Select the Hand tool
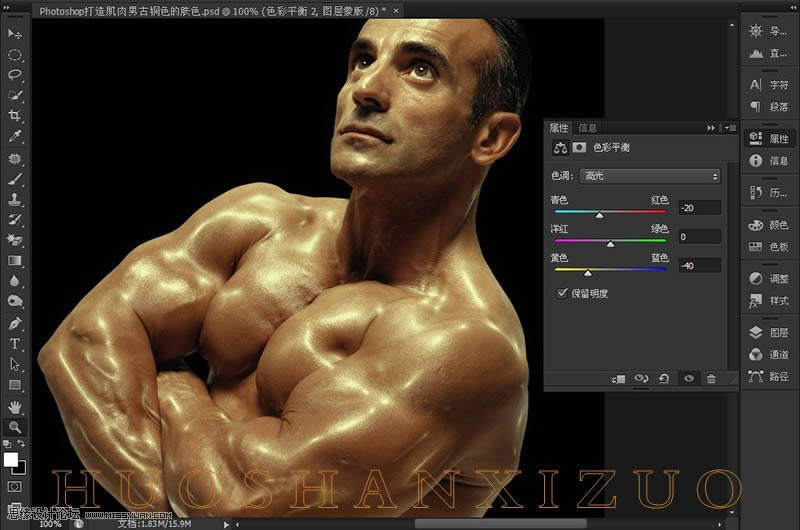Image resolution: width=800 pixels, height=530 pixels. [15, 406]
